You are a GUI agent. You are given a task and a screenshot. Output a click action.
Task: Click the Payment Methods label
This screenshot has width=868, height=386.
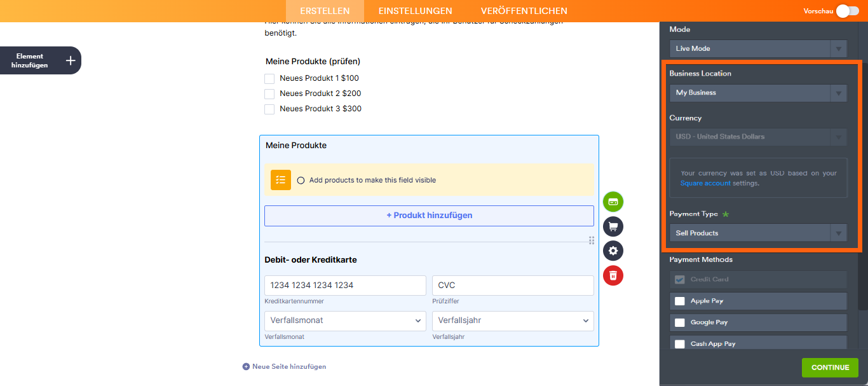tap(701, 259)
